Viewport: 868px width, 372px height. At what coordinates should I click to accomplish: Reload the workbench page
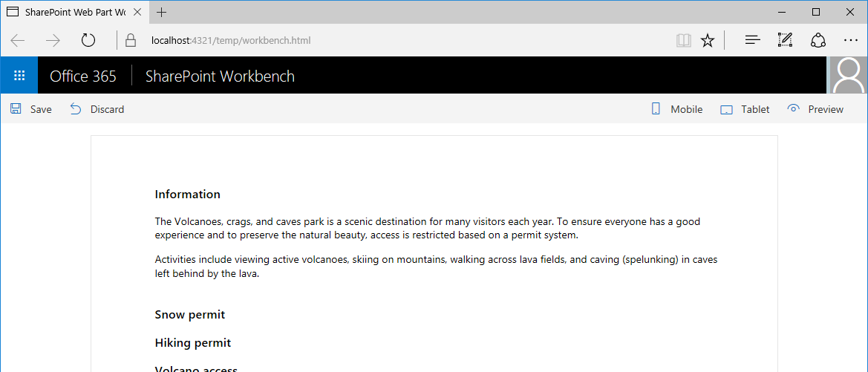[88, 40]
